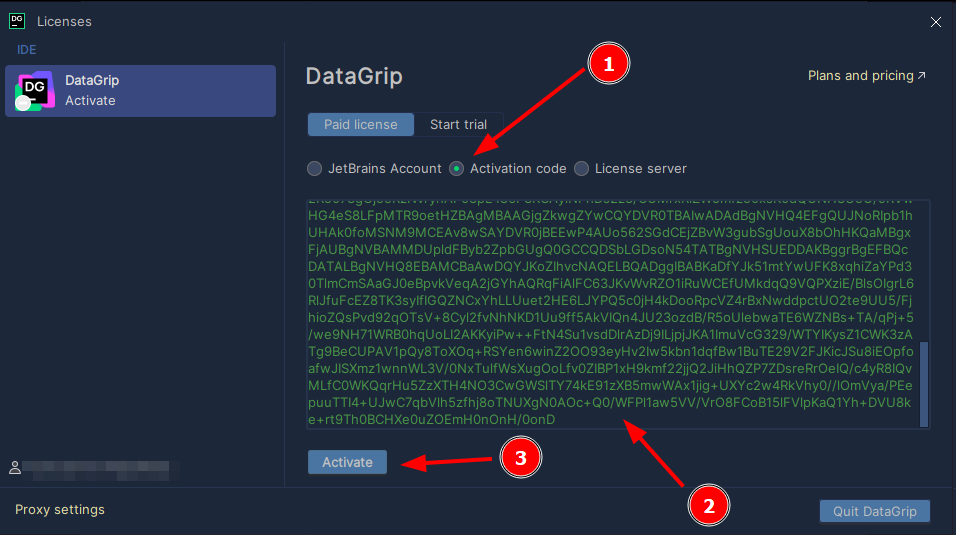Switch to the Start trial tab
The width and height of the screenshot is (956, 535).
pos(458,124)
